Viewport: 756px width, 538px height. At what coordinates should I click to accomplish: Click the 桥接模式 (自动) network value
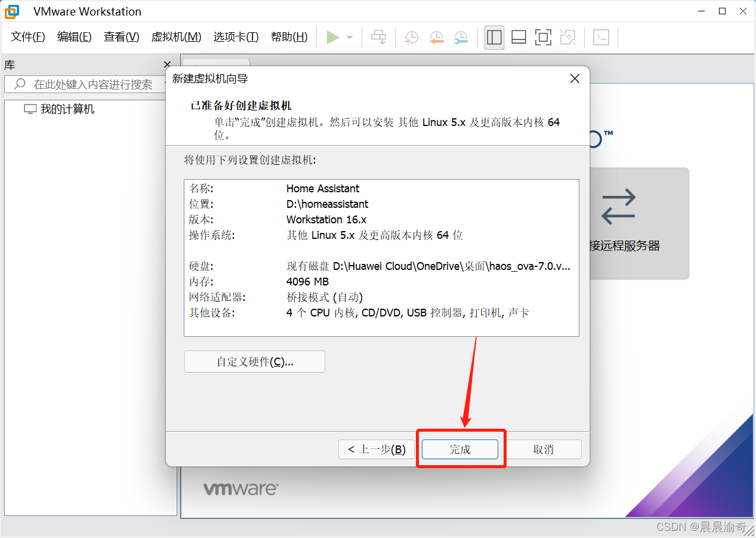[325, 297]
